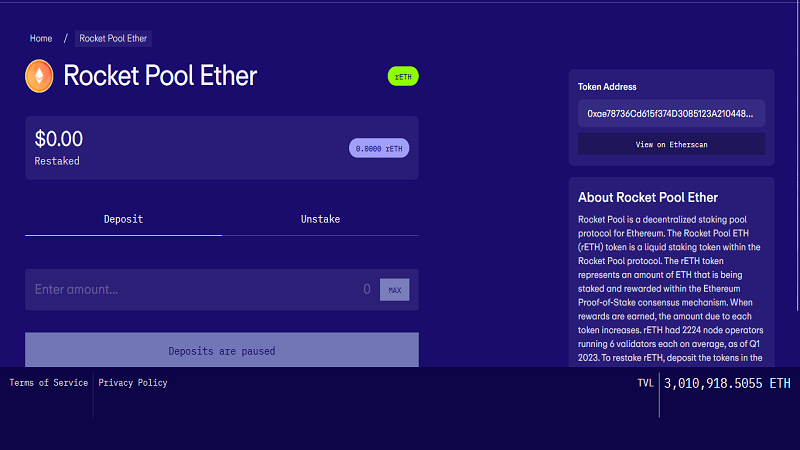The height and width of the screenshot is (450, 800).
Task: Click the token address field
Action: point(671,113)
